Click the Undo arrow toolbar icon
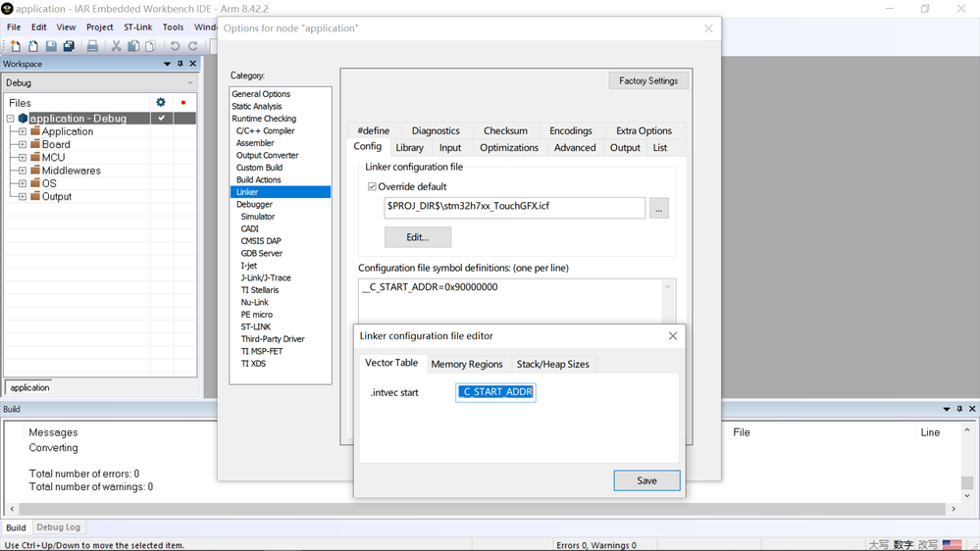The width and height of the screenshot is (980, 551). [175, 46]
